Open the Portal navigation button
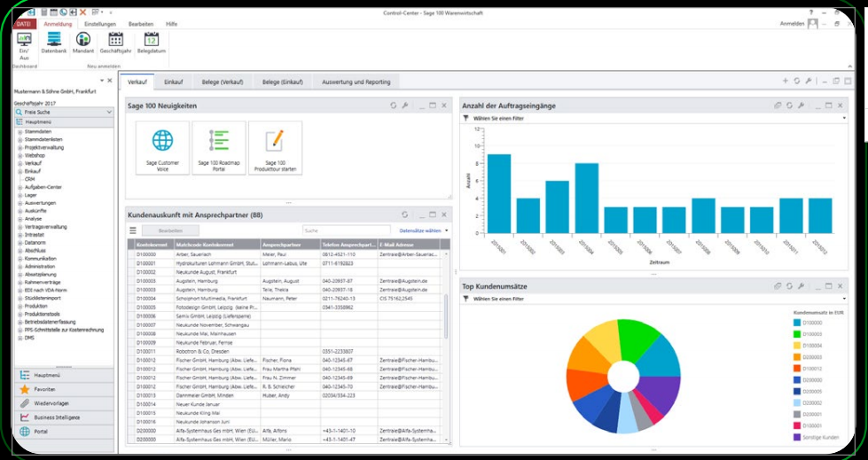868x460 pixels. click(63, 432)
